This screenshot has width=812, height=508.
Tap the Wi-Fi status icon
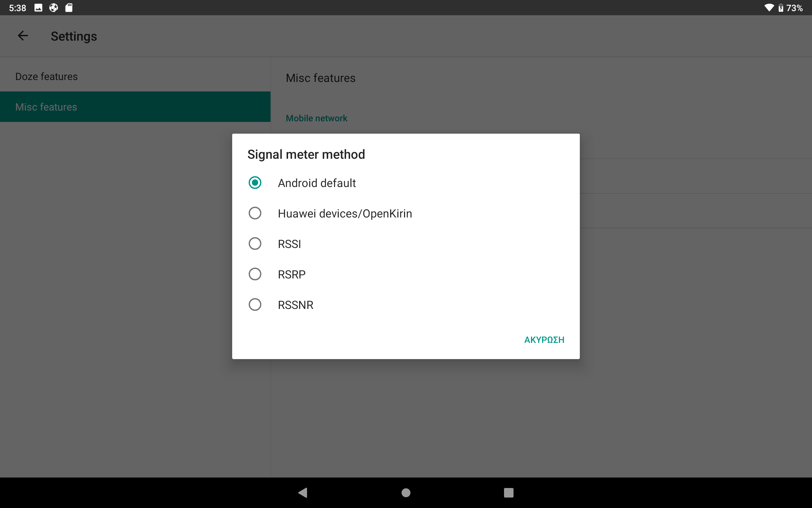(x=769, y=8)
